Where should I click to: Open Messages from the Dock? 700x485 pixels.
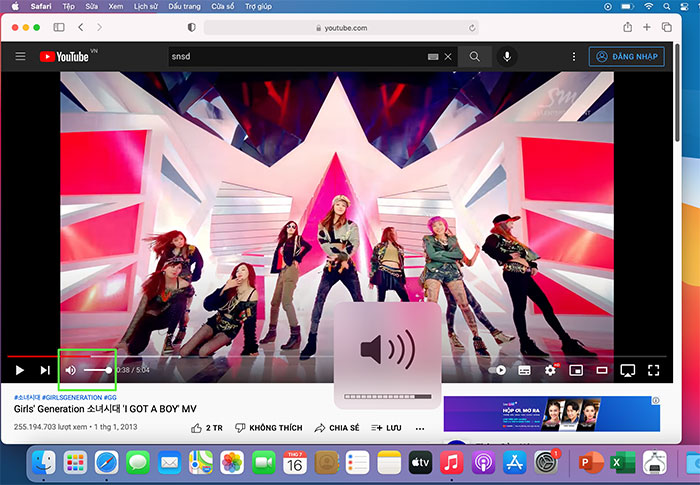tap(138, 462)
